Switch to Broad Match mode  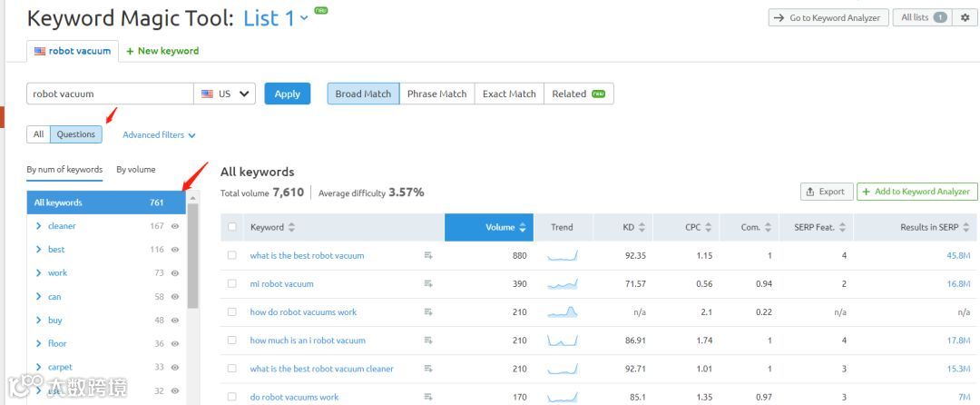pos(363,94)
